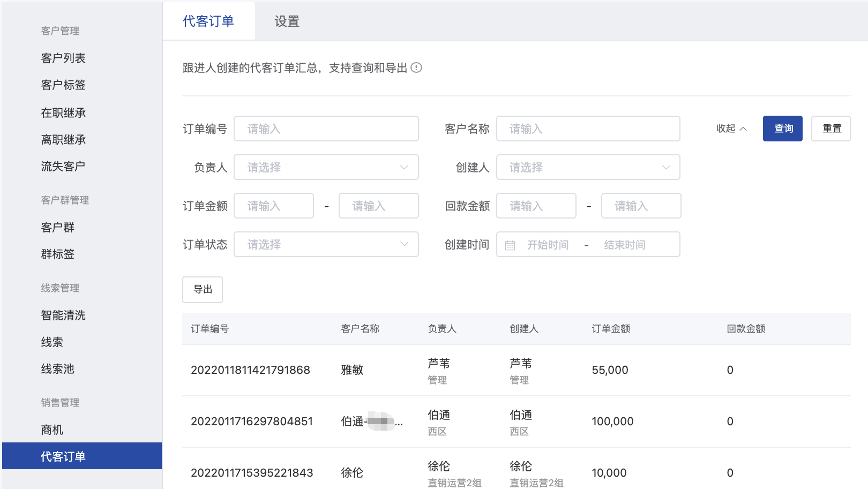Open 线索 in the sidebar
The image size is (868, 489).
52,342
